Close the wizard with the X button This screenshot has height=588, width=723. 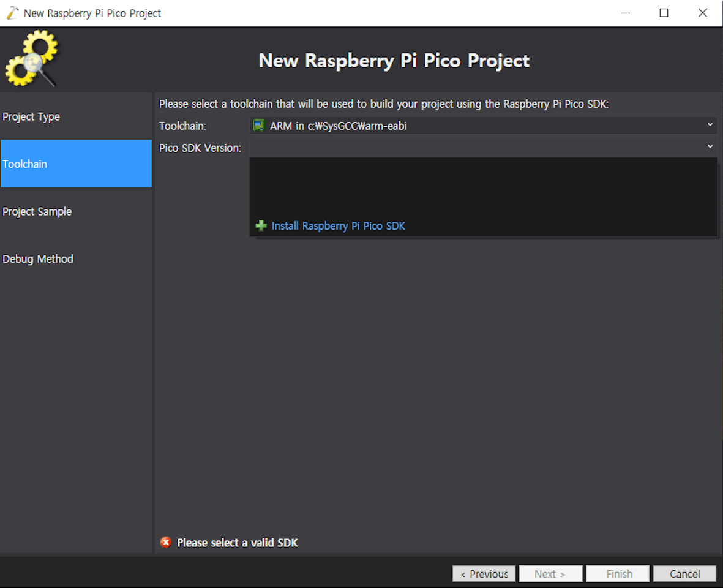point(703,13)
